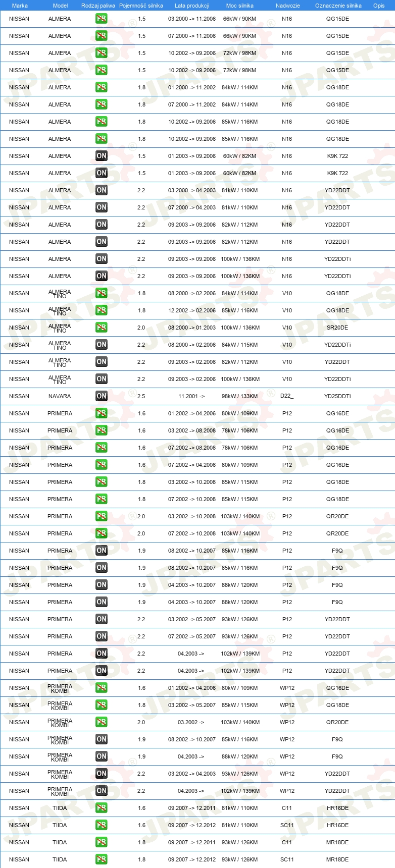Click the Opis column header
Viewport: 395px width, 868px height.
pyautogui.click(x=379, y=6)
